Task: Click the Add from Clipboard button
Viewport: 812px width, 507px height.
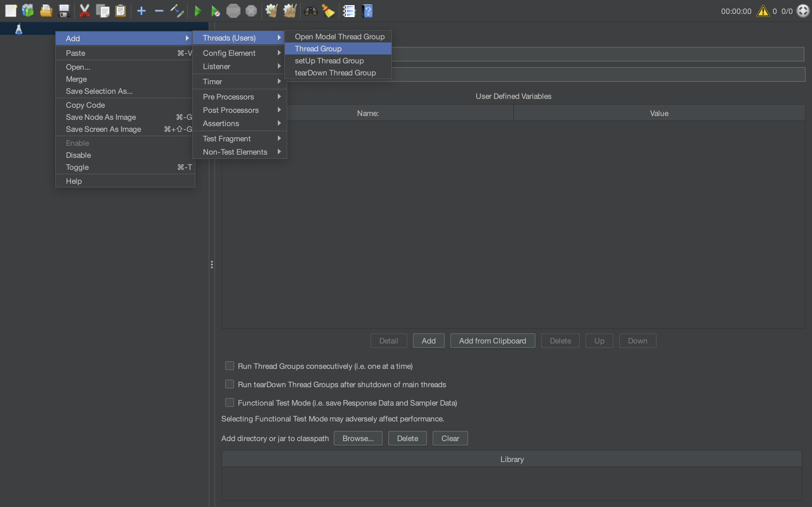Action: (x=492, y=341)
